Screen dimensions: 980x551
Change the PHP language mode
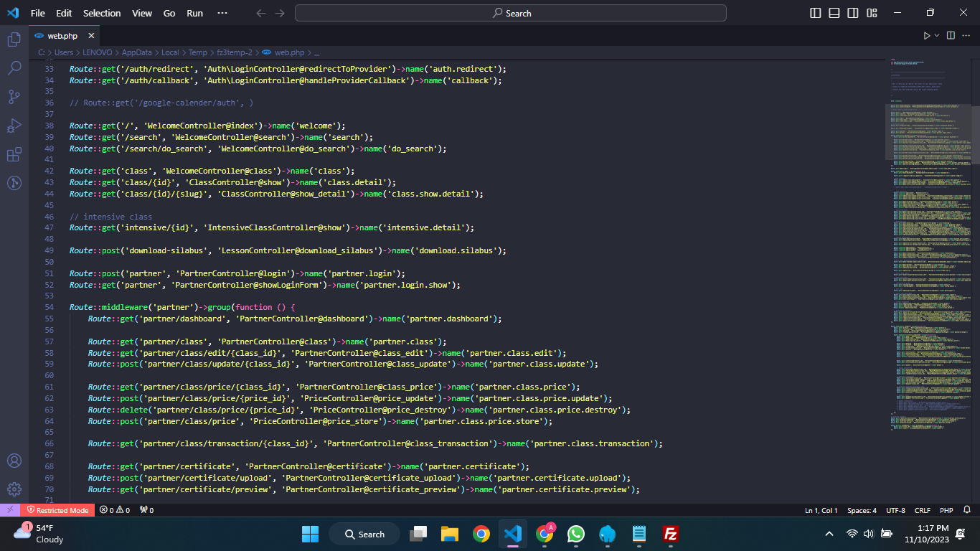(946, 510)
